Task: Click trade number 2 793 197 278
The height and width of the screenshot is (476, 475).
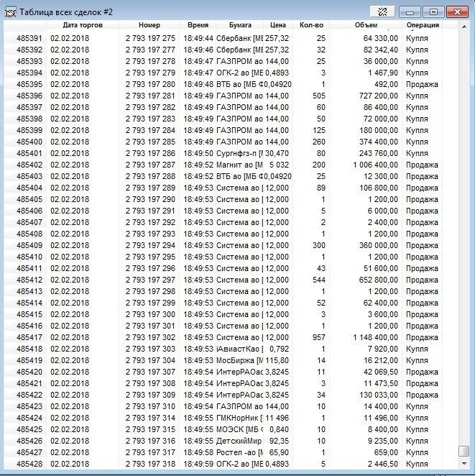Action: (150, 62)
